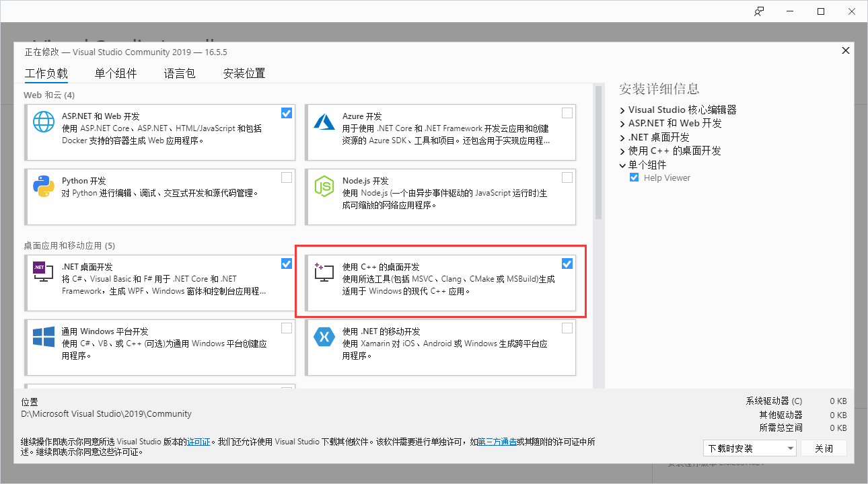
Task: Close the modify dialog with X
Action: pos(845,51)
